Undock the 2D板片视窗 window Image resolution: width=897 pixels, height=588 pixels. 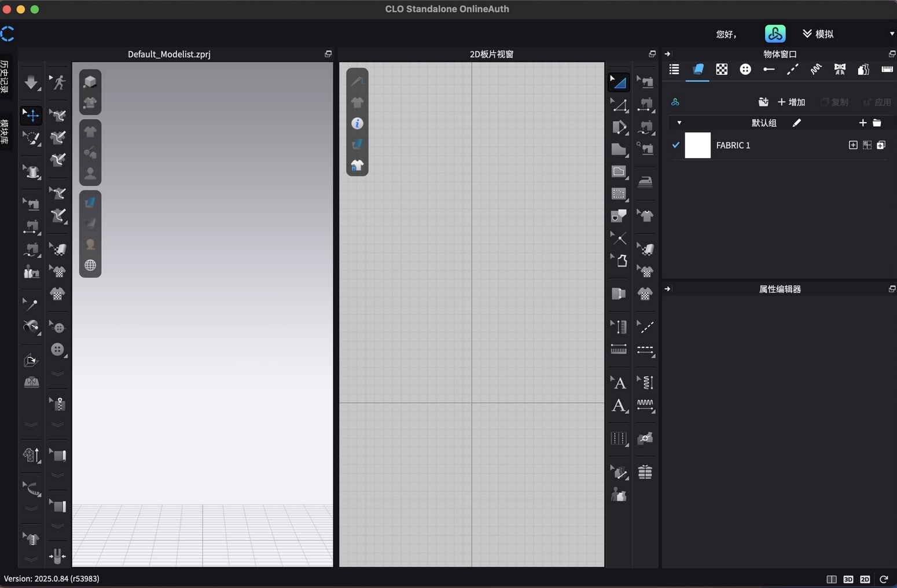(x=652, y=54)
